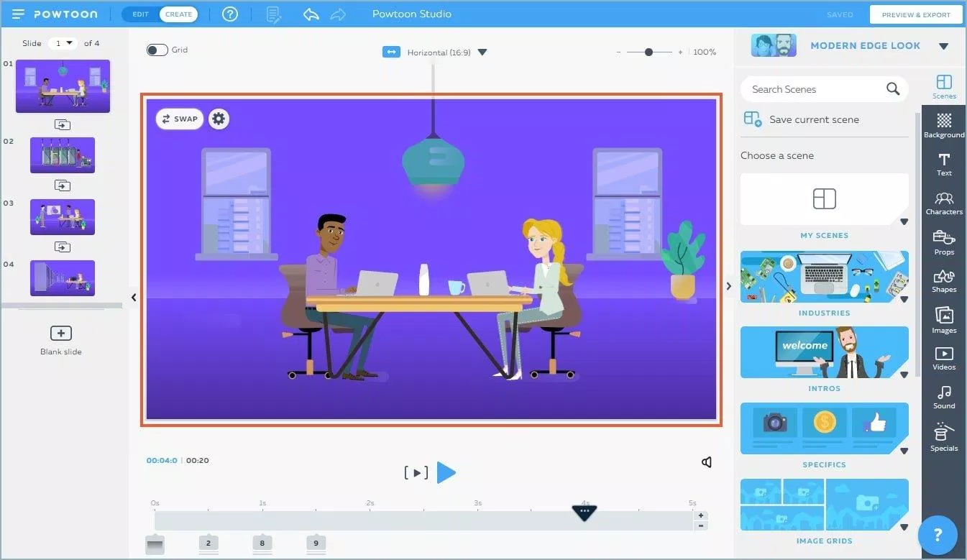Open the slide number dropdown
The height and width of the screenshot is (560, 967).
(x=63, y=42)
